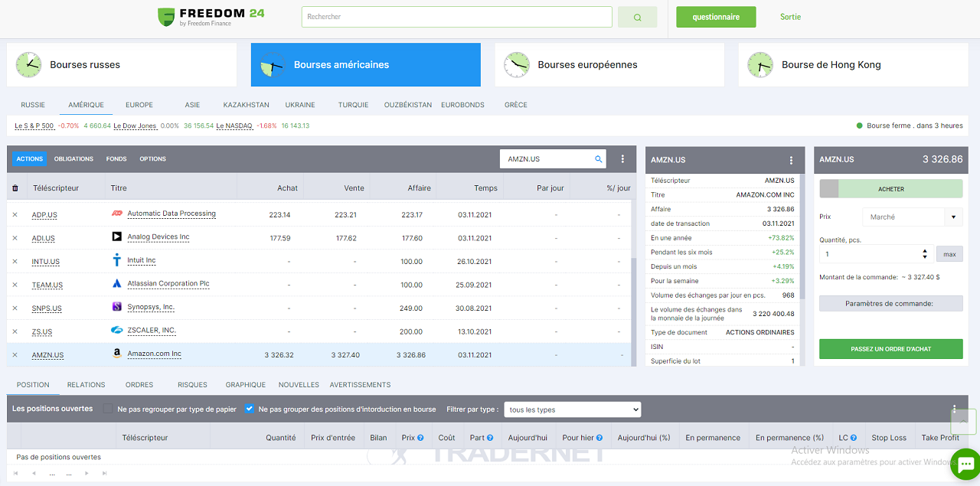980x486 pixels.
Task: Remove the SNPS.US row with its X
Action: point(15,308)
